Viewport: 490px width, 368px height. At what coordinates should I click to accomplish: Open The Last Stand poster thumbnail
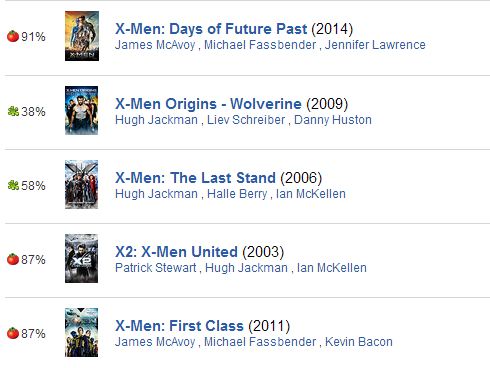(x=82, y=184)
